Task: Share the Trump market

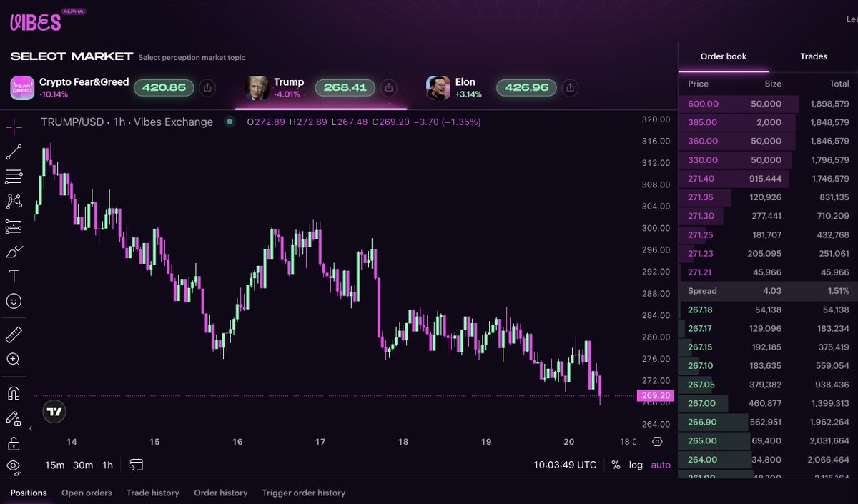Action: 388,88
